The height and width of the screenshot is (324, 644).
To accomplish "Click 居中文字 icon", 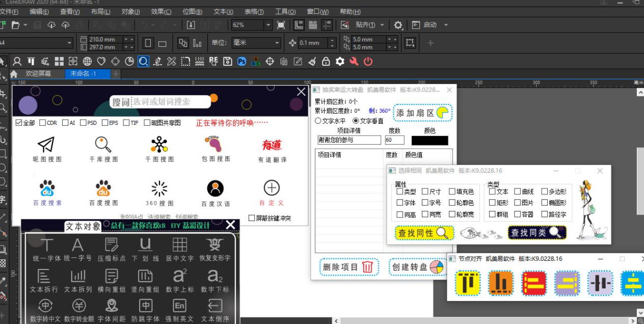I will pos(179,245).
